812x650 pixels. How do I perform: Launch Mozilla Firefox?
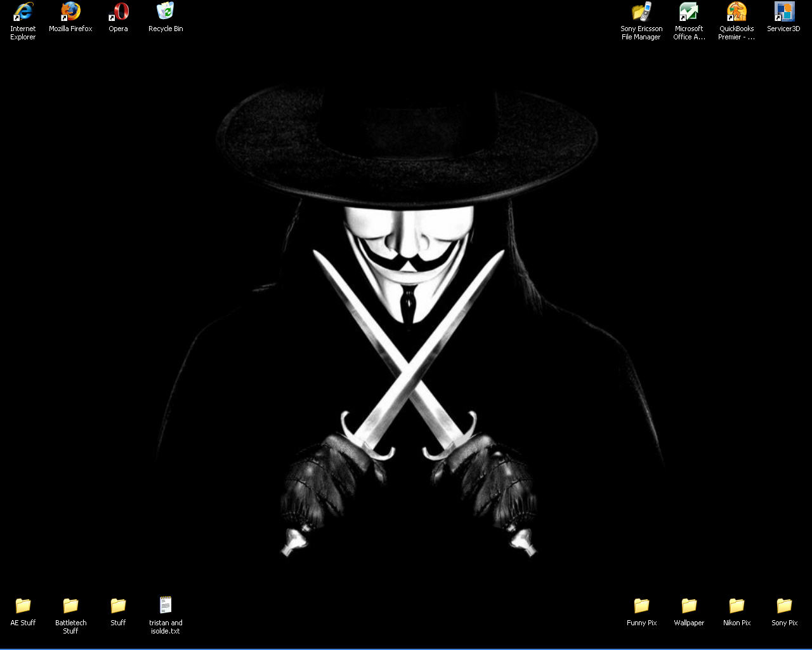[70, 13]
